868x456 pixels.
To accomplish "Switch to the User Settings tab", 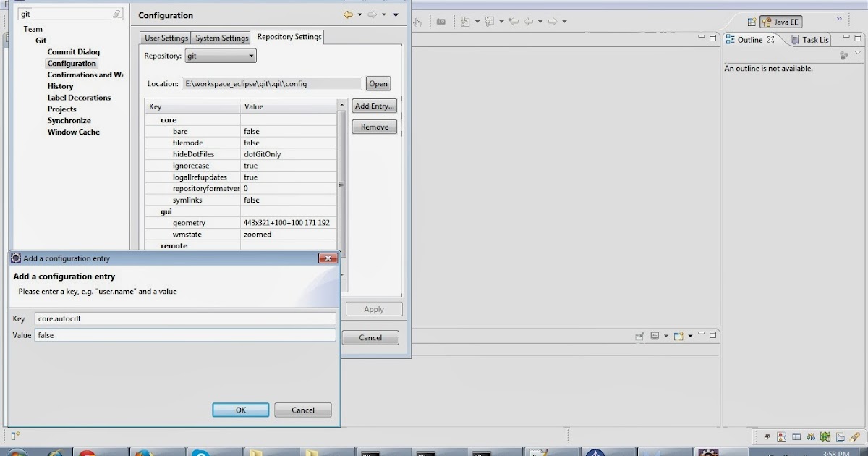I will (164, 37).
